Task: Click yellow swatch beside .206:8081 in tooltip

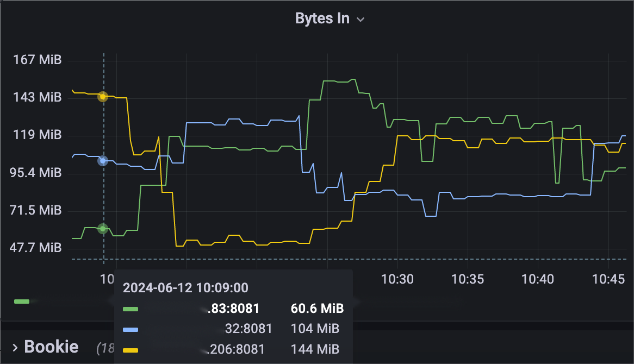Action: pos(130,350)
